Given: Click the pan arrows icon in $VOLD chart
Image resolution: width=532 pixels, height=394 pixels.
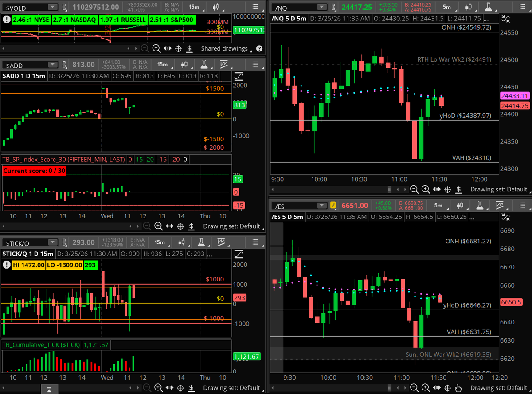Looking at the screenshot, I should 168,49.
